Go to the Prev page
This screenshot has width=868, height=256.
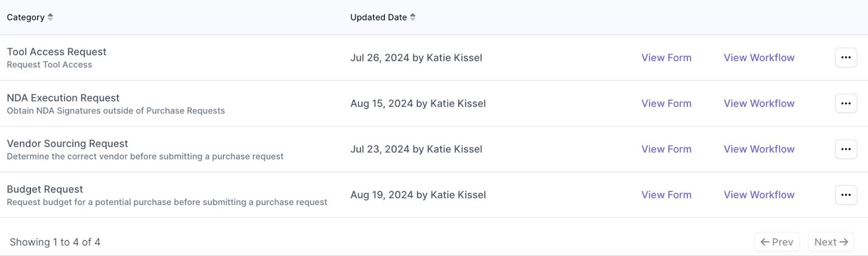777,242
